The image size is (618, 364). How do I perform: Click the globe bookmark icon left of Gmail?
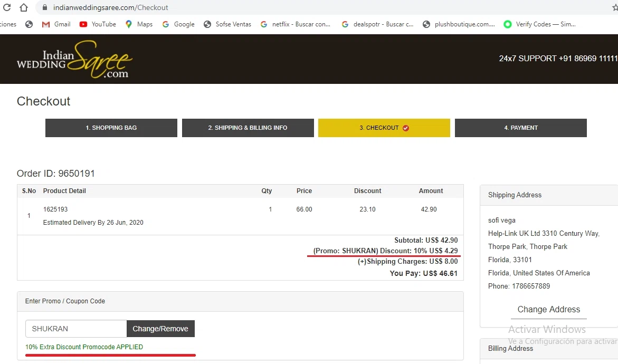[x=29, y=24]
